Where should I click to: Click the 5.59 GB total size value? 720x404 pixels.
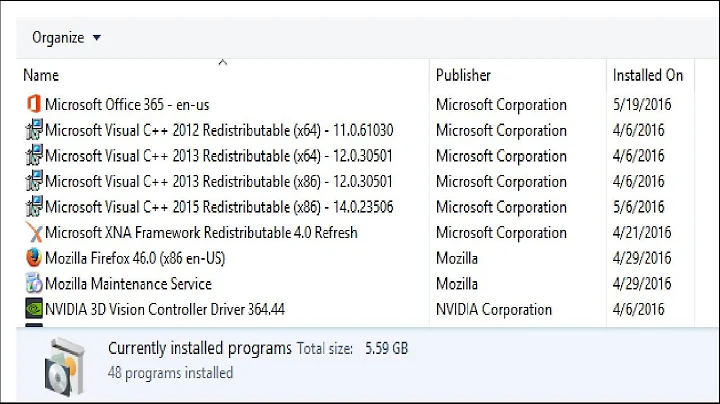pos(386,349)
